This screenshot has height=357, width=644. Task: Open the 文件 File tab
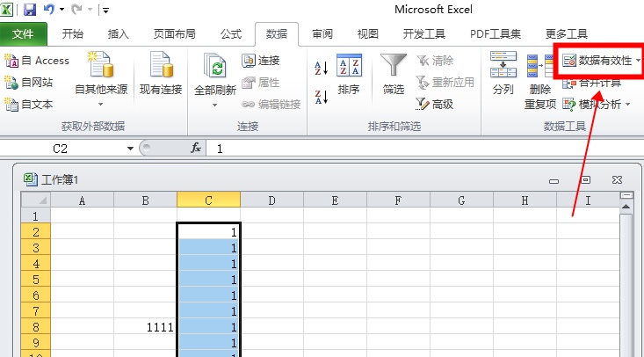(23, 33)
